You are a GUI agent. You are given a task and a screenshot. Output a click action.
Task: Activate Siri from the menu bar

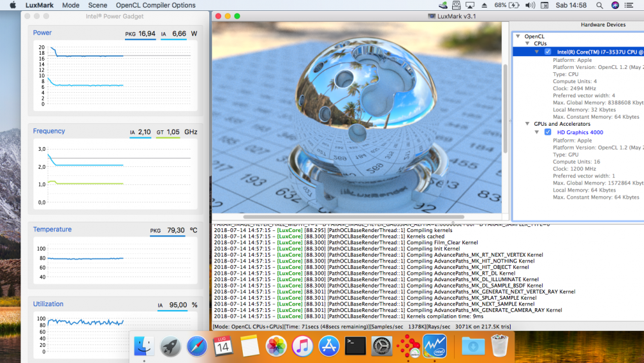coord(615,5)
